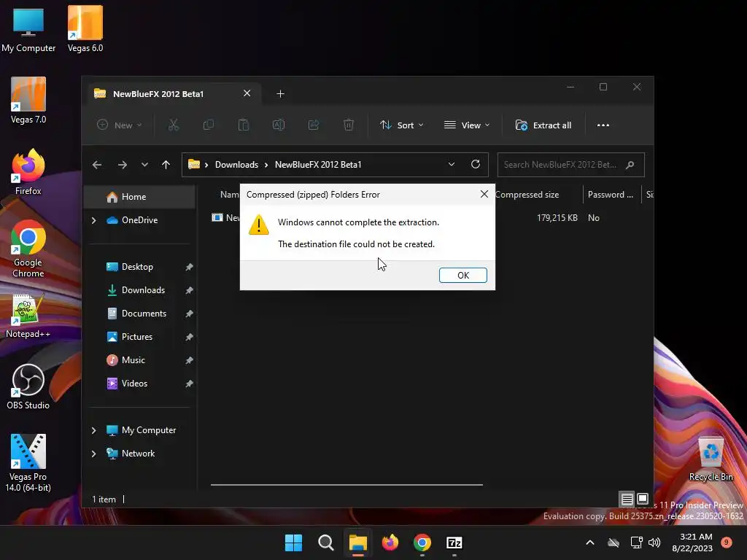Click Firefox icon on taskbar
The width and height of the screenshot is (747, 560).
[390, 542]
